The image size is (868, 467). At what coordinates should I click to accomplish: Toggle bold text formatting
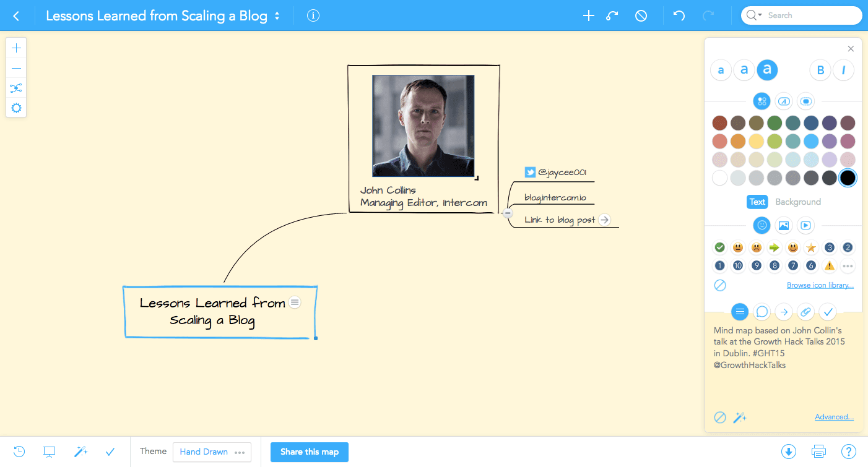[x=820, y=71]
